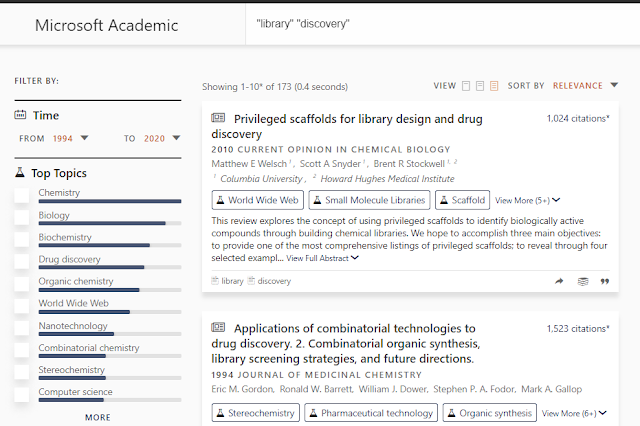Open Current Opinion in Chemical Biology journal
640x426 pixels.
point(344,149)
